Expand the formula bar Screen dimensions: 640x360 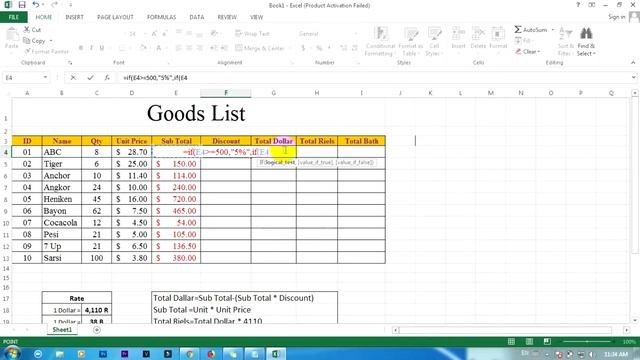coord(633,78)
